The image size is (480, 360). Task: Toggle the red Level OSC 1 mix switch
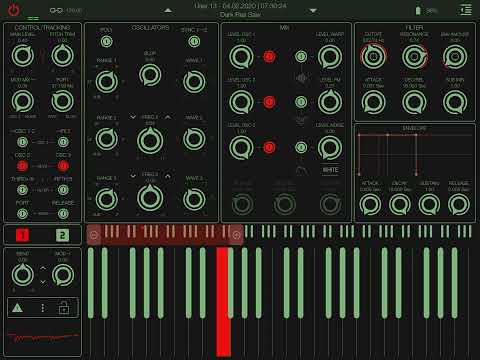click(x=269, y=57)
